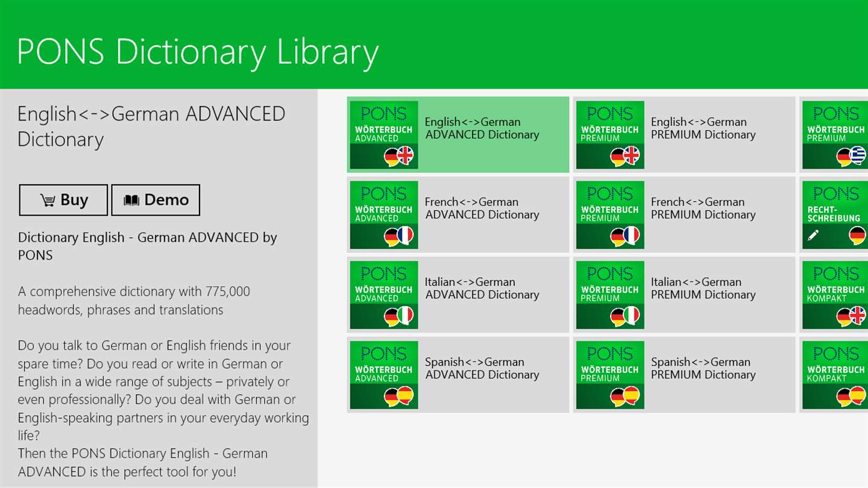Click the '775,000 headwords' description text
Viewport: 868px width, 488px height.
click(x=134, y=301)
